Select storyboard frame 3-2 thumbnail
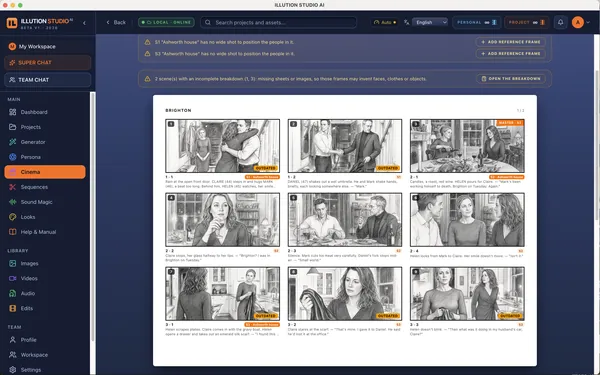Screen dimensions: 600x375 click(345, 293)
